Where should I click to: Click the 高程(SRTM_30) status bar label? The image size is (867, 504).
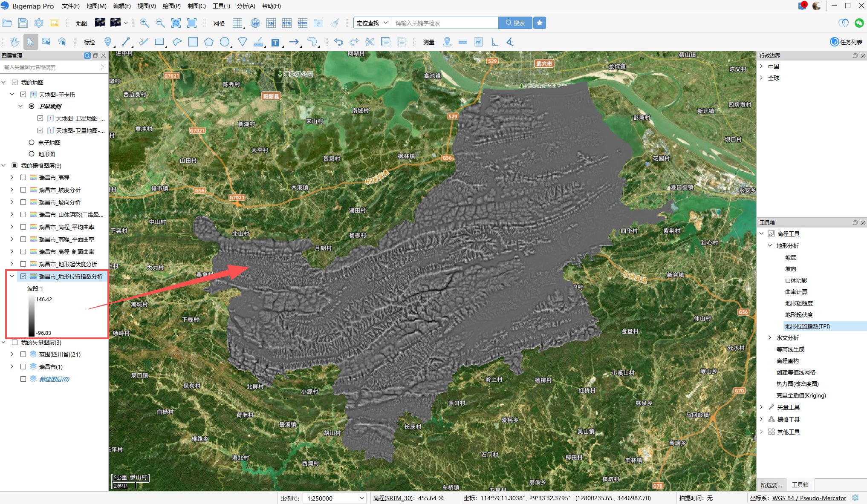(393, 498)
